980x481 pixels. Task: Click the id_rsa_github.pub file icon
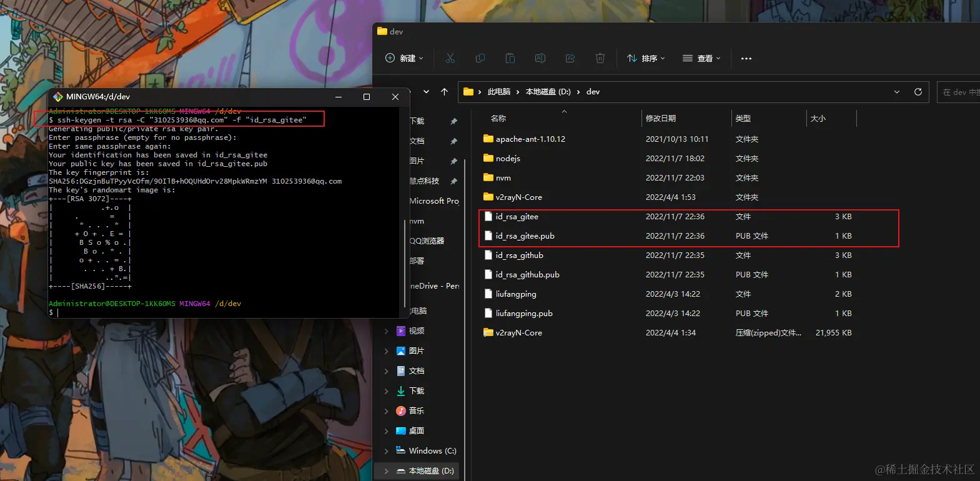(x=488, y=274)
